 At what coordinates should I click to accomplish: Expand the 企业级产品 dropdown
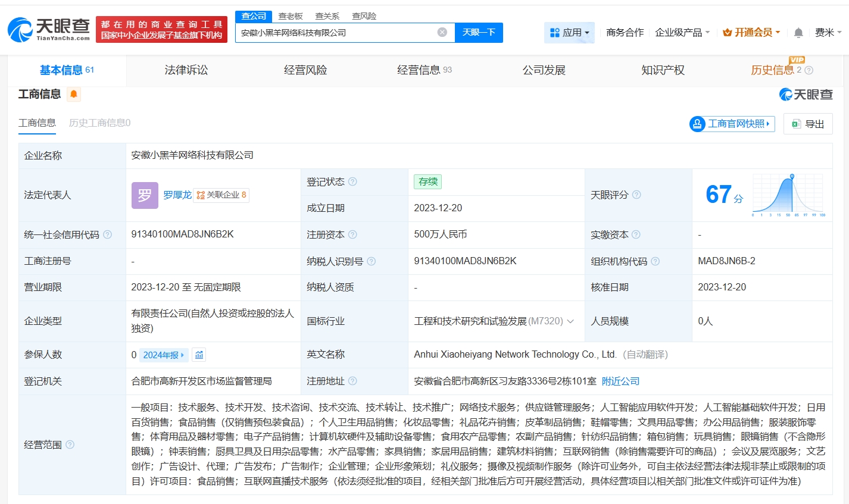pos(682,33)
